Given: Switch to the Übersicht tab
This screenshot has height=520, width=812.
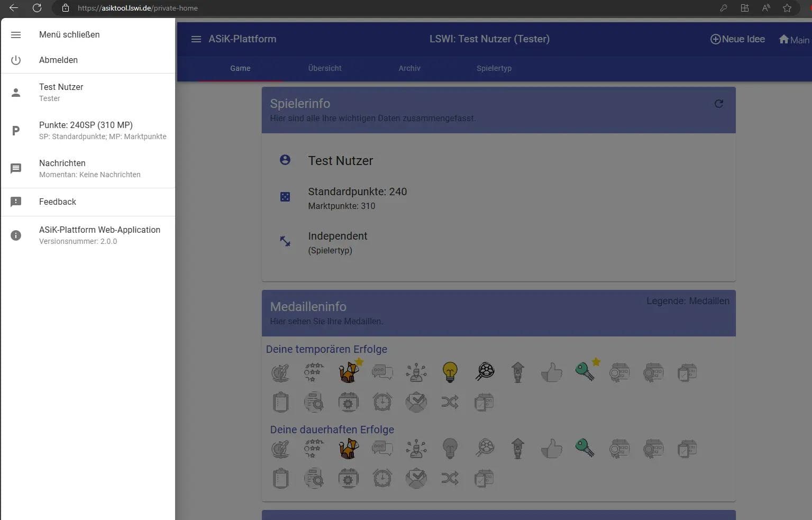Looking at the screenshot, I should click(x=325, y=68).
